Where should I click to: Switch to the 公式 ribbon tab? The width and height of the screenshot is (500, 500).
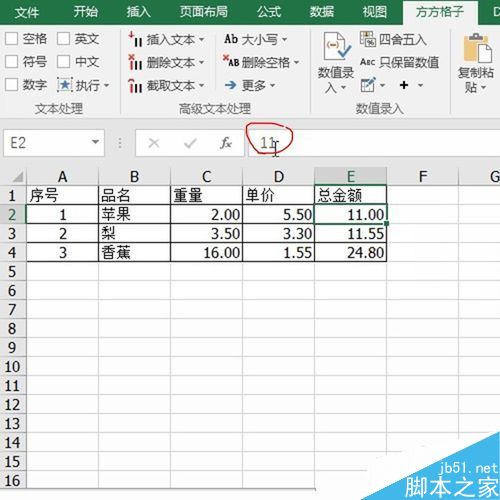pyautogui.click(x=269, y=12)
